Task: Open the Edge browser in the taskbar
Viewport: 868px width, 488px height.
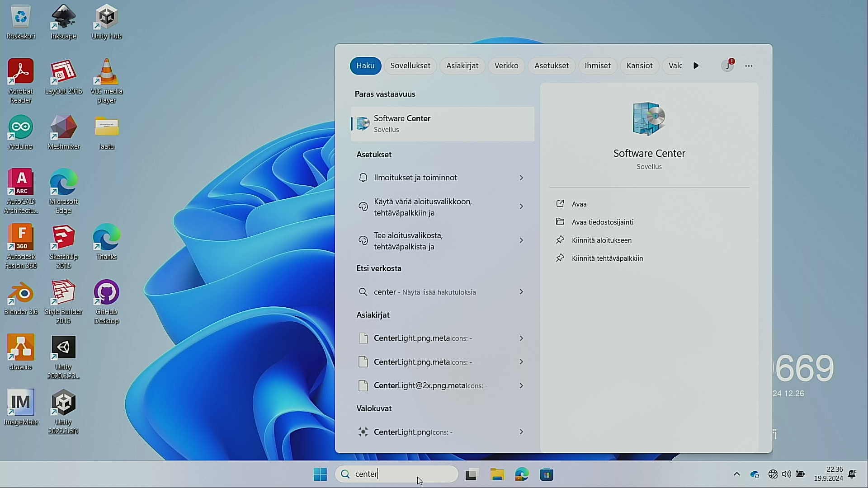Action: click(x=522, y=474)
